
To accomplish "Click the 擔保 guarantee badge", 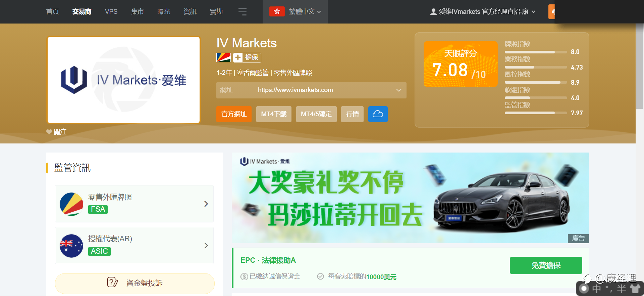I will pos(247,57).
